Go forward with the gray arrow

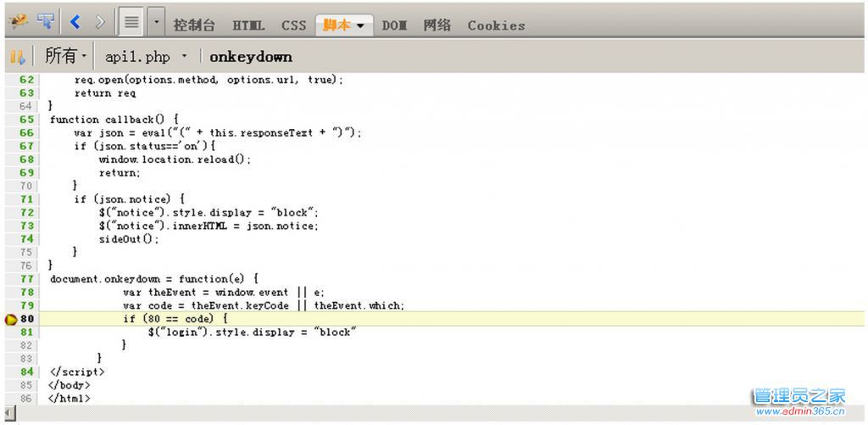[x=100, y=21]
